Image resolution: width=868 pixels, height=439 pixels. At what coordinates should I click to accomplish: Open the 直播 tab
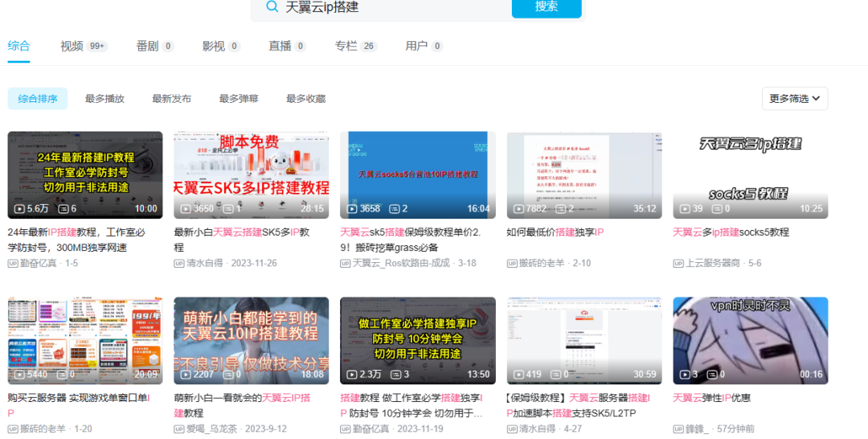point(287,46)
